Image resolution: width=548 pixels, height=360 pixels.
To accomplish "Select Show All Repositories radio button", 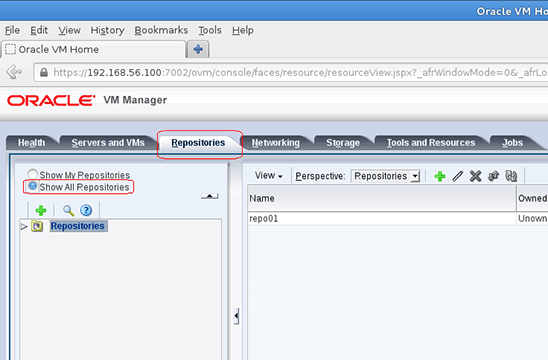I will pyautogui.click(x=33, y=186).
